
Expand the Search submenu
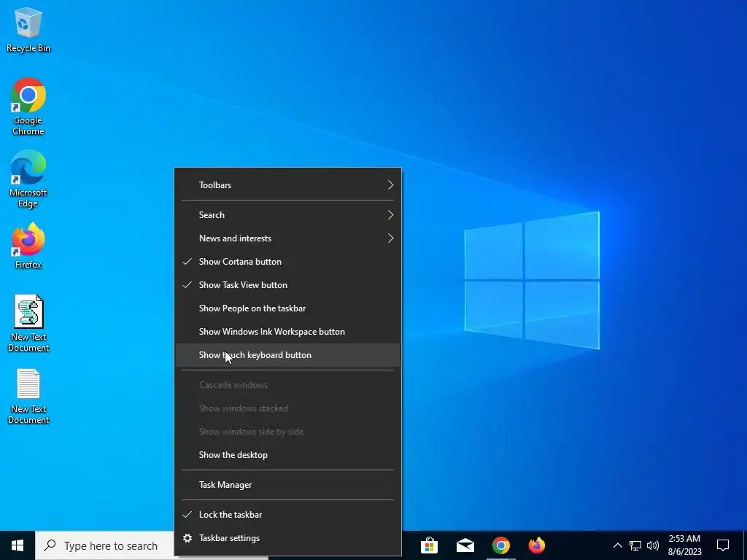coord(287,215)
